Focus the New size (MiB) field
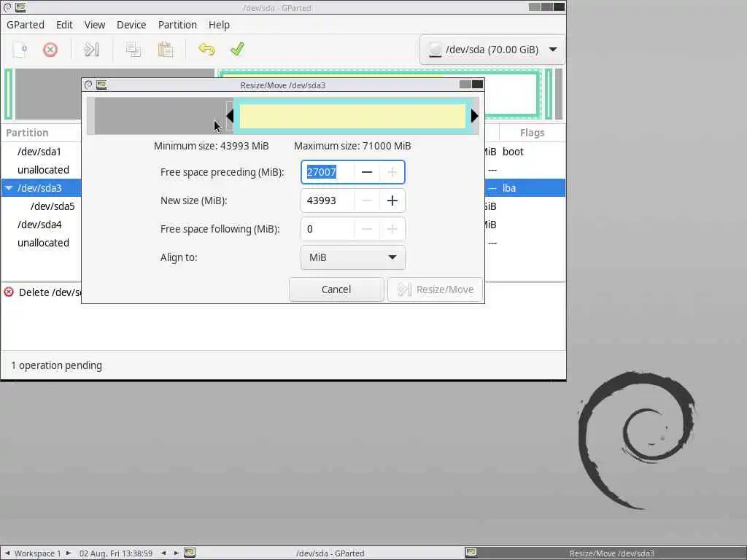Screen dimensions: 747x560 pyautogui.click(x=328, y=201)
